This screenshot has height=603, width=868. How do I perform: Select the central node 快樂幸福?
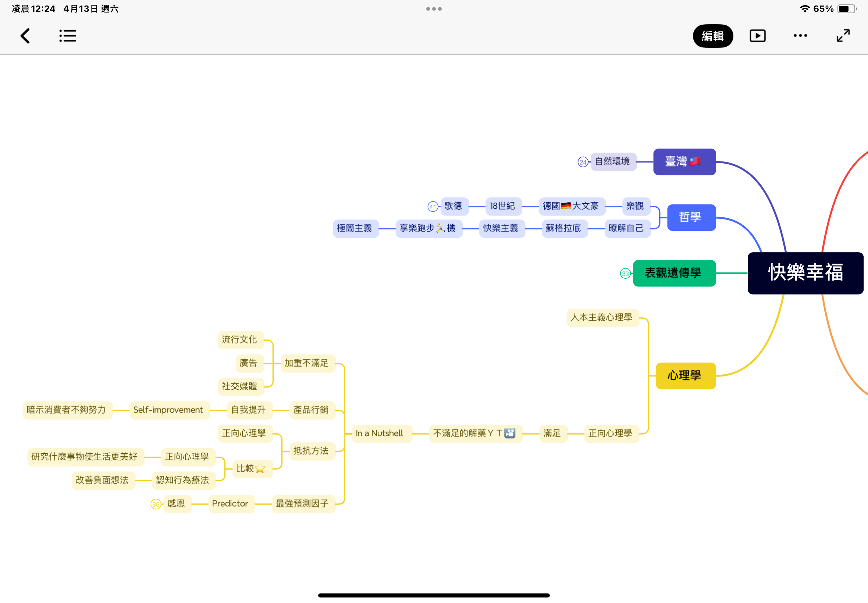click(x=805, y=273)
